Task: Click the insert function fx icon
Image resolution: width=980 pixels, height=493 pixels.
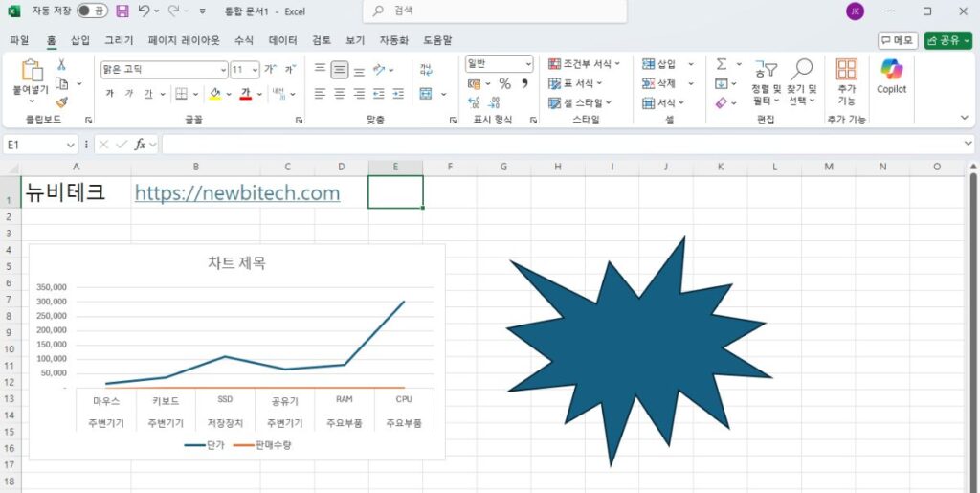Action: pyautogui.click(x=140, y=144)
